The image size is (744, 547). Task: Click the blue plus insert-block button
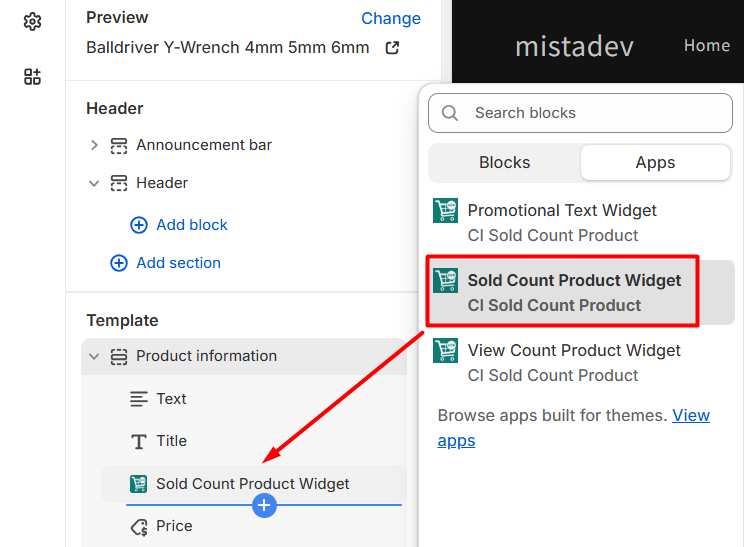[264, 506]
